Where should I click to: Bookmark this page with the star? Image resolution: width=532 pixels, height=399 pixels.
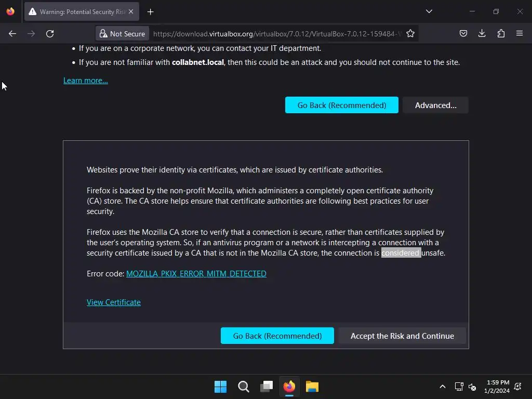click(x=410, y=34)
